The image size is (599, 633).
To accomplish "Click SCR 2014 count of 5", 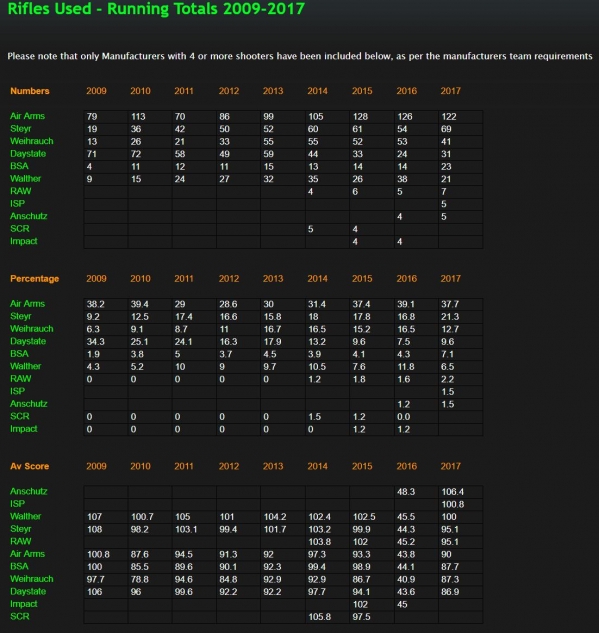I will click(310, 229).
